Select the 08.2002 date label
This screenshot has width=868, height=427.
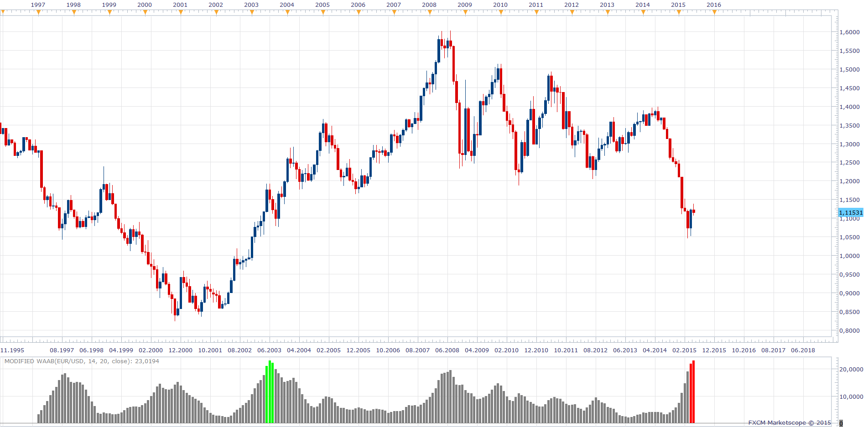point(240,350)
